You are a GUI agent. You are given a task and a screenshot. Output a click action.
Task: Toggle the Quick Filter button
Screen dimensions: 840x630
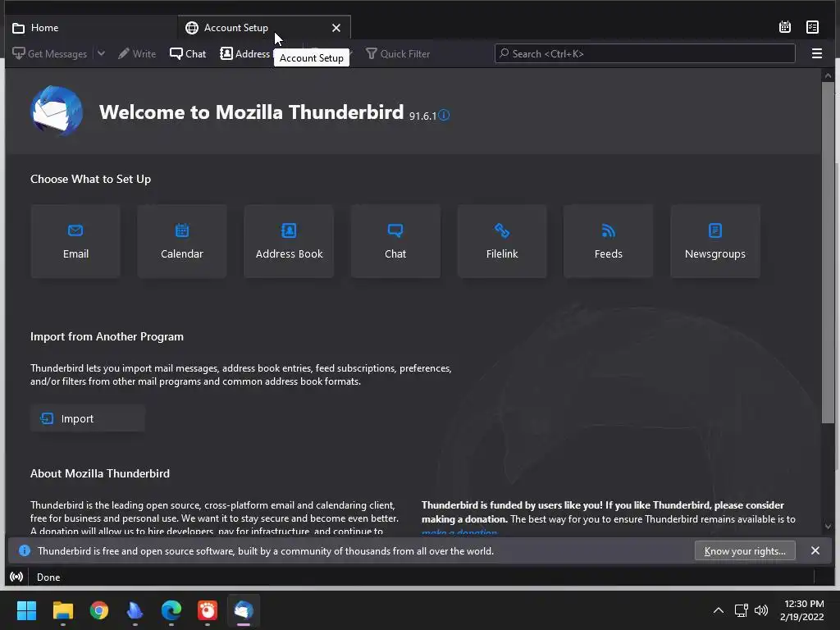[x=398, y=53]
